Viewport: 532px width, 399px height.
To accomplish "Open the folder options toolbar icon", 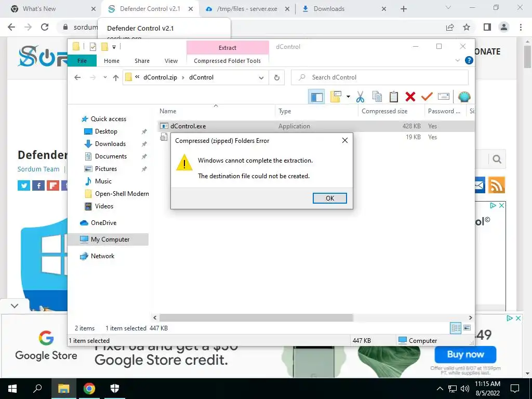I will (336, 97).
